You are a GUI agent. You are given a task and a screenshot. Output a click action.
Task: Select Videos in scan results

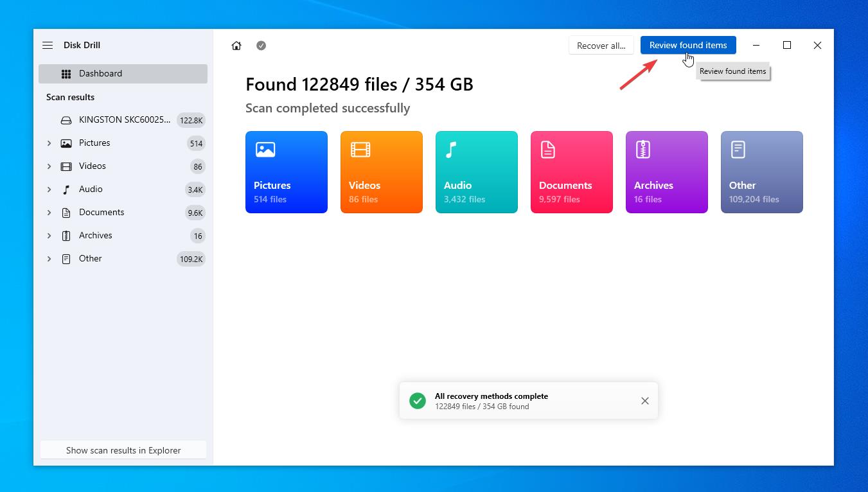click(123, 166)
